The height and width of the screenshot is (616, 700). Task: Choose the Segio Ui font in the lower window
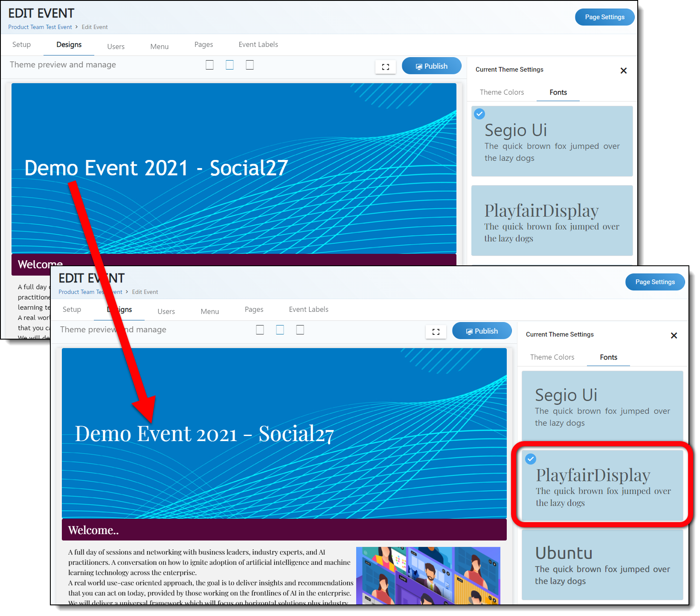pyautogui.click(x=602, y=405)
